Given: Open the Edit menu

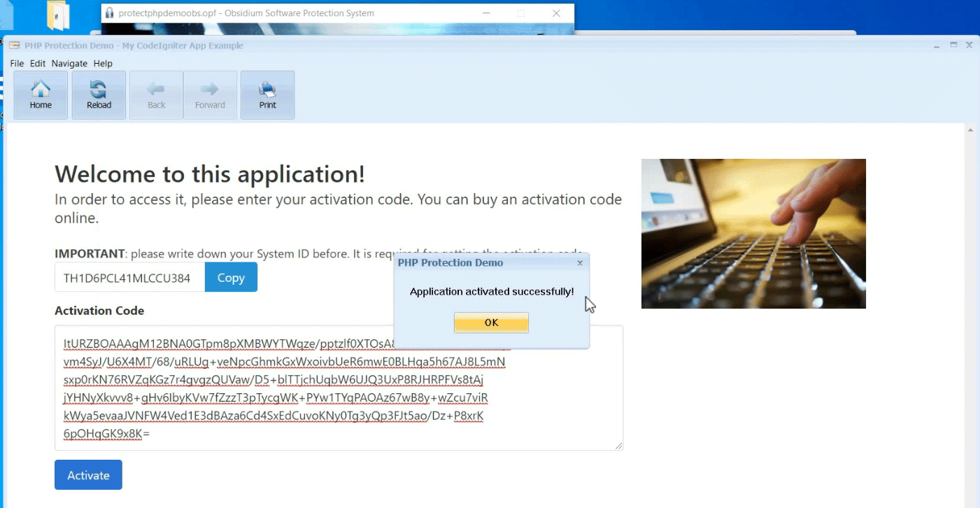Looking at the screenshot, I should tap(38, 64).
